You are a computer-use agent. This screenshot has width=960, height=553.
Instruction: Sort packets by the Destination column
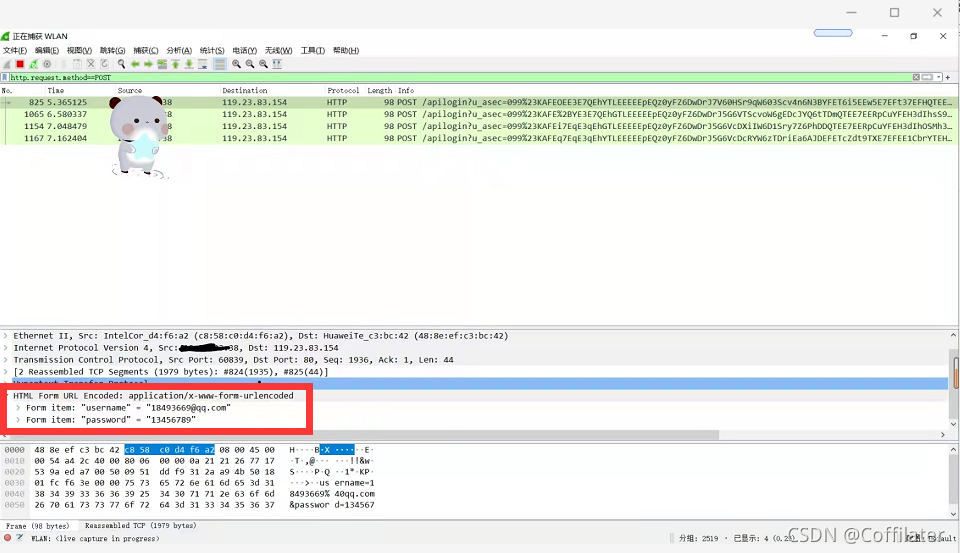[x=272, y=90]
